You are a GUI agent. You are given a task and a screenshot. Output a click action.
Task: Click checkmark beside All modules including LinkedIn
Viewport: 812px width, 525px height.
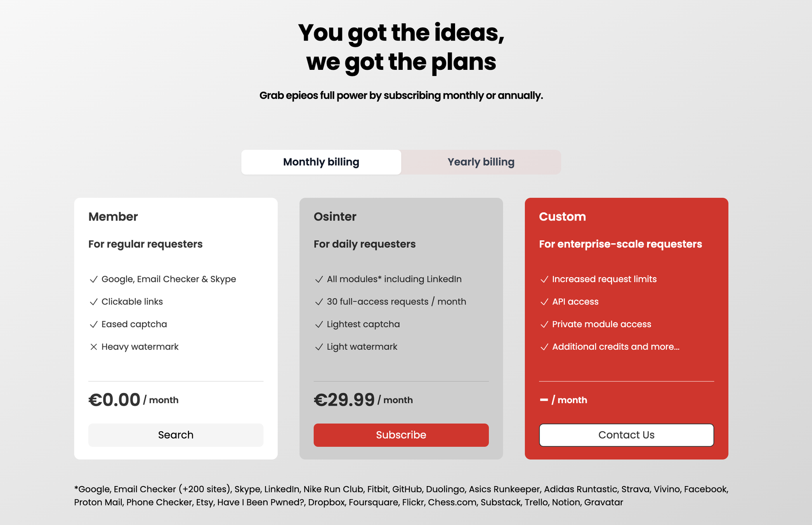coord(319,279)
